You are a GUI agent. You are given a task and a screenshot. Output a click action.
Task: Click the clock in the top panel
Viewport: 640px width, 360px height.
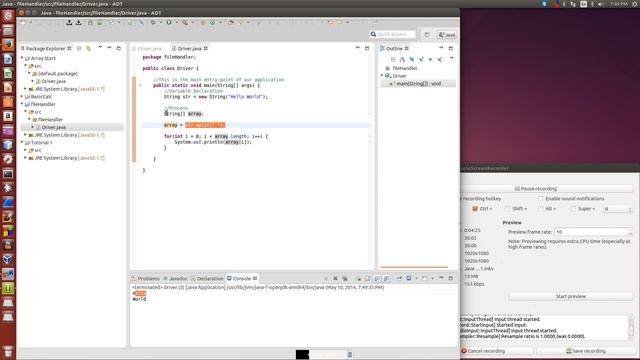click(619, 4)
